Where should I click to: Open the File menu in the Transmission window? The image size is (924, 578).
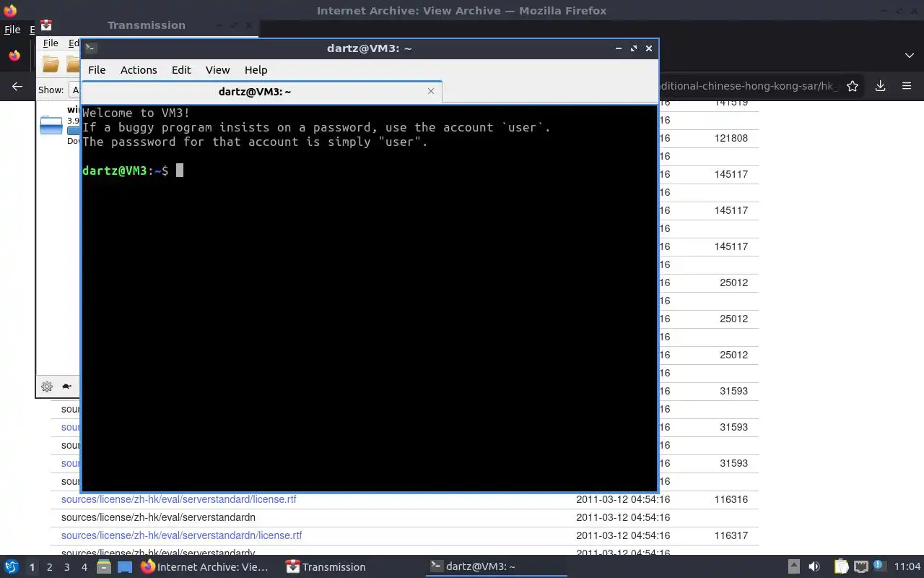pyautogui.click(x=51, y=43)
